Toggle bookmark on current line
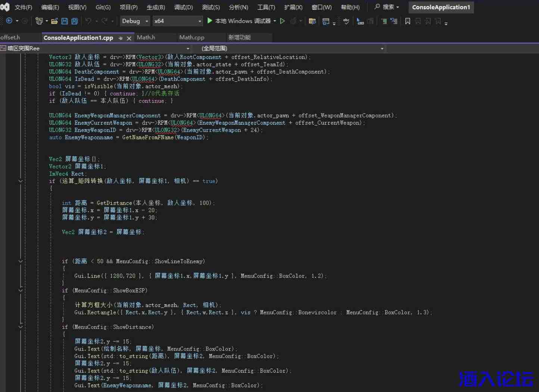The image size is (539, 392). tap(408, 21)
